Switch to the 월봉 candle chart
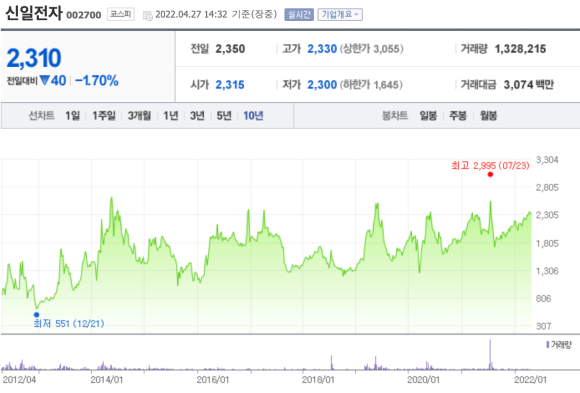 pos(488,116)
